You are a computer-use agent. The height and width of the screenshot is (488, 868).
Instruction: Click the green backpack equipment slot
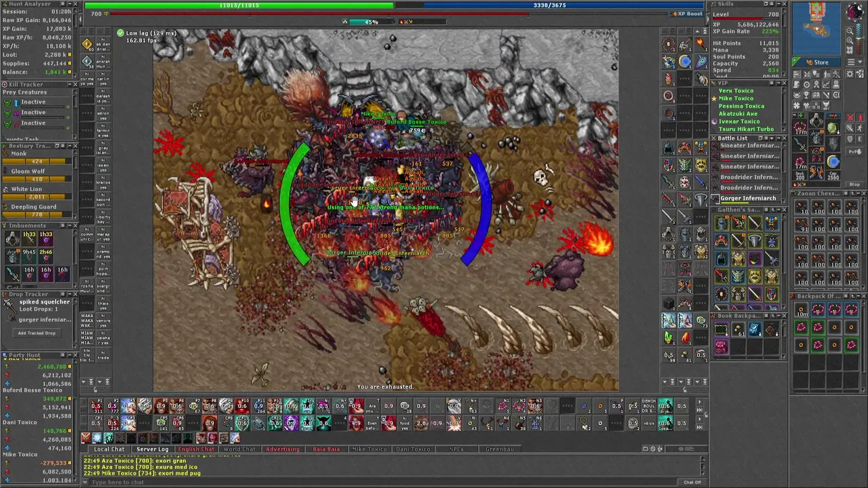[x=833, y=127]
